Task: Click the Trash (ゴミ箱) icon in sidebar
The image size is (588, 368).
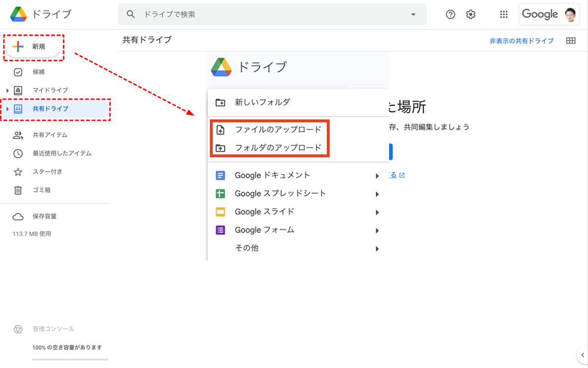Action: 18,190
